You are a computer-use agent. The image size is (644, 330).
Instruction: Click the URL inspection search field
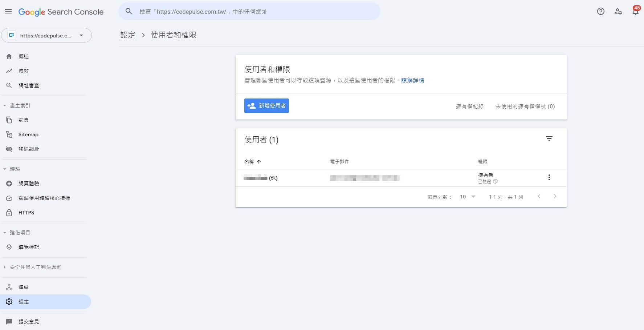(x=249, y=12)
